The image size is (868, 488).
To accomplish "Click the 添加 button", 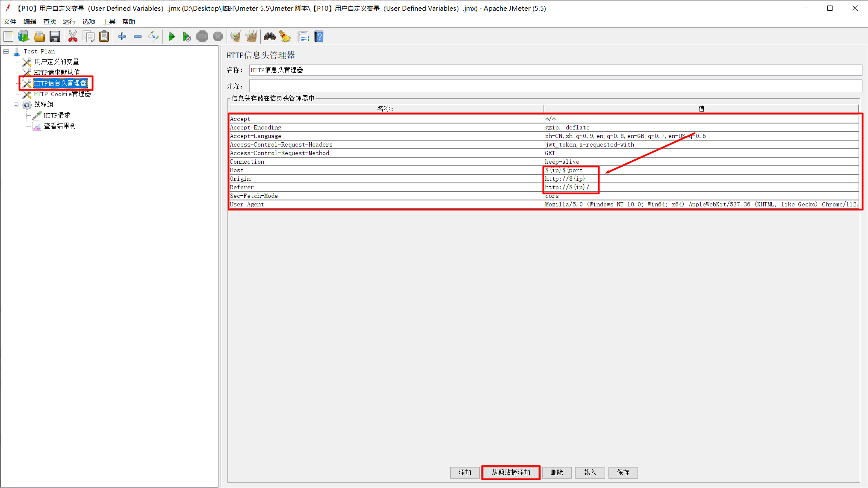I will 465,473.
